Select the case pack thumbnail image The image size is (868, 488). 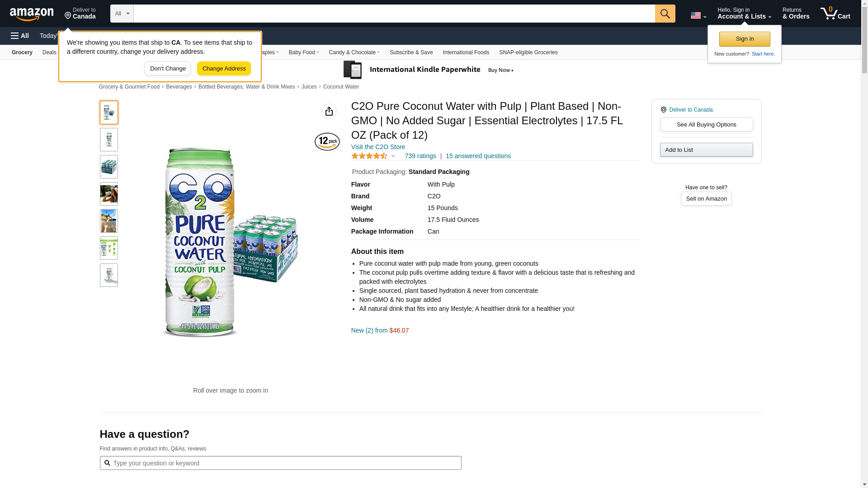point(109,167)
